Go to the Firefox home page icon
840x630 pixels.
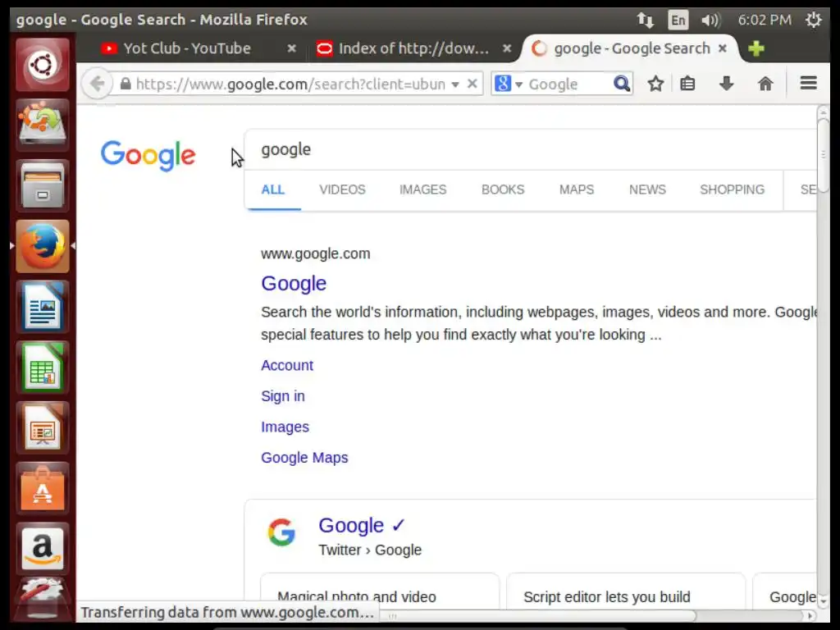click(x=765, y=84)
